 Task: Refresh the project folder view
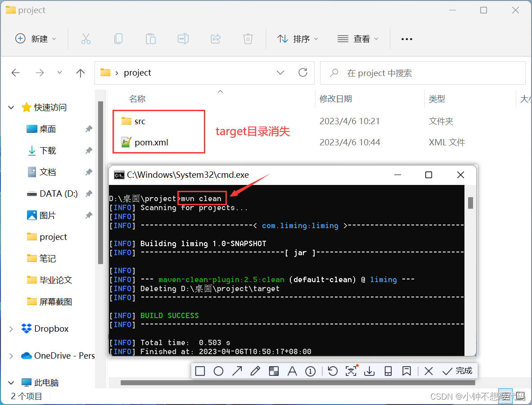pos(302,72)
